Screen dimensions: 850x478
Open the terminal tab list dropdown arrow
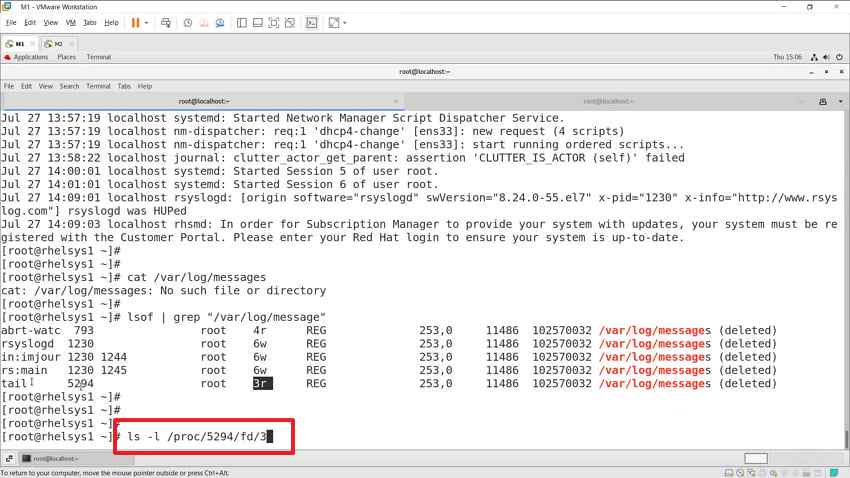pyautogui.click(x=840, y=101)
